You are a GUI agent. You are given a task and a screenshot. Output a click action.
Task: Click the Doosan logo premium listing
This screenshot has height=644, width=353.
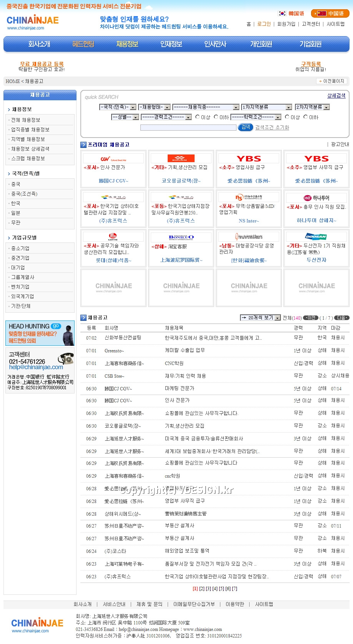coord(316,237)
